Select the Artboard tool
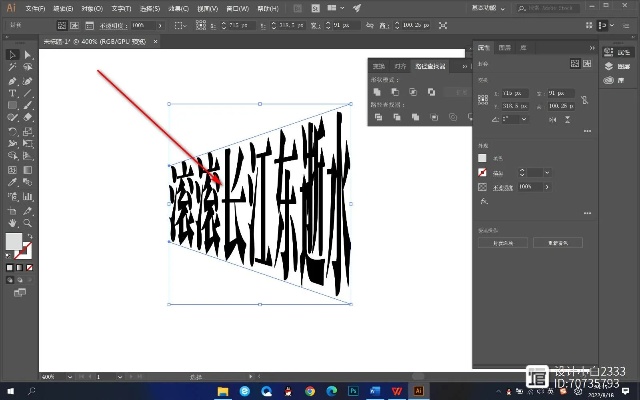 12,211
